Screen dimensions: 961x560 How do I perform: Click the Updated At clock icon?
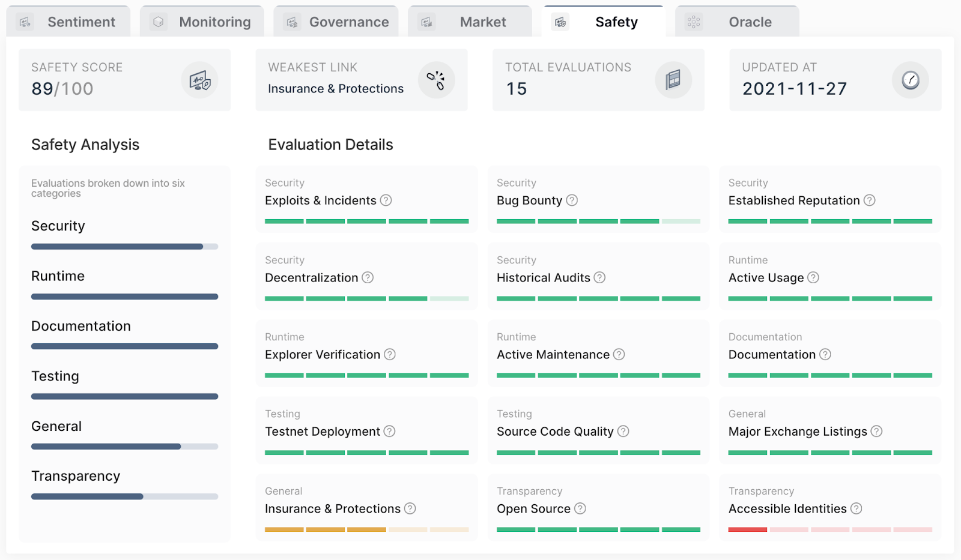(x=910, y=80)
